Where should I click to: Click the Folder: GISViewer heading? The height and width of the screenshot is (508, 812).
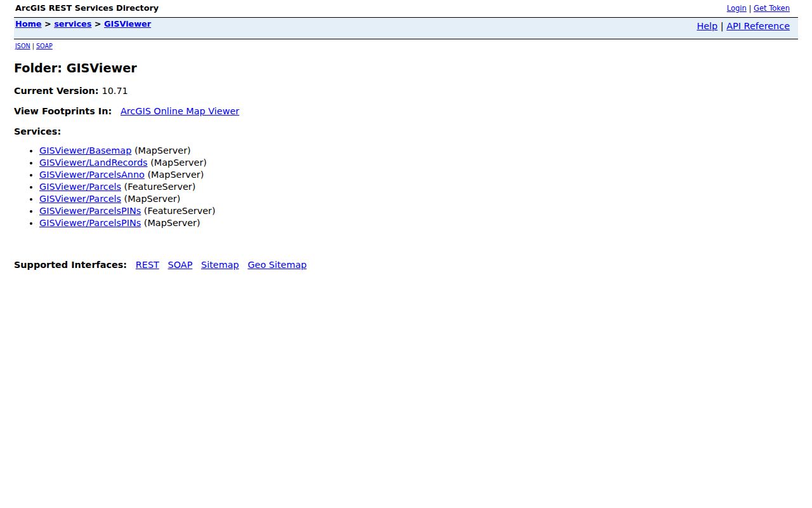pyautogui.click(x=75, y=68)
